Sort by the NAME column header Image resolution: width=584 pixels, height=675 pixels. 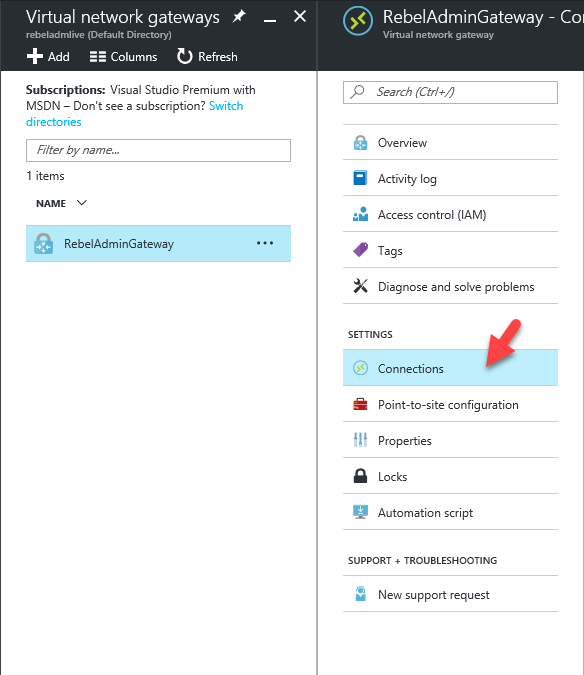pos(51,204)
